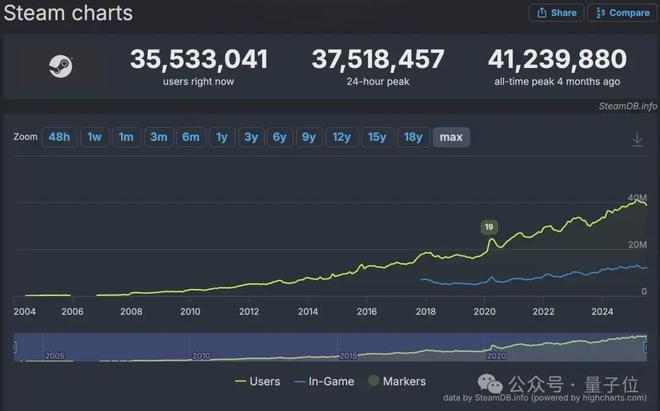Set zoom to 3y
The height and width of the screenshot is (411, 660).
coord(251,137)
